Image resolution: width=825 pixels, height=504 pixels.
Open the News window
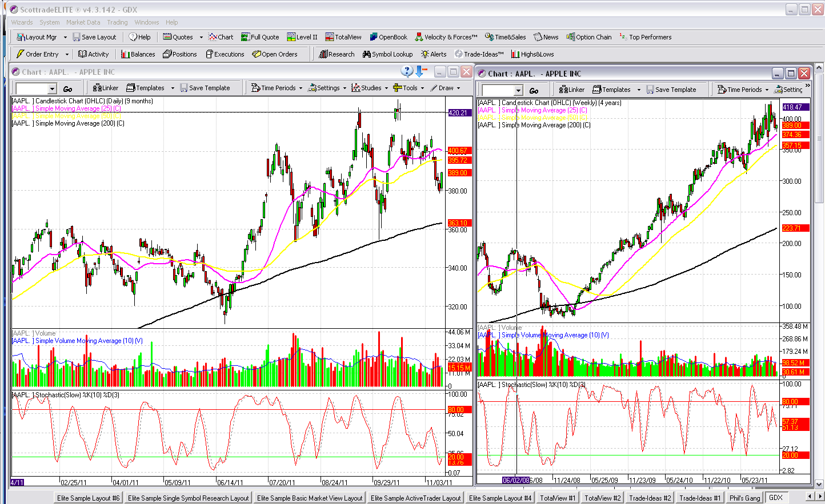pos(546,37)
